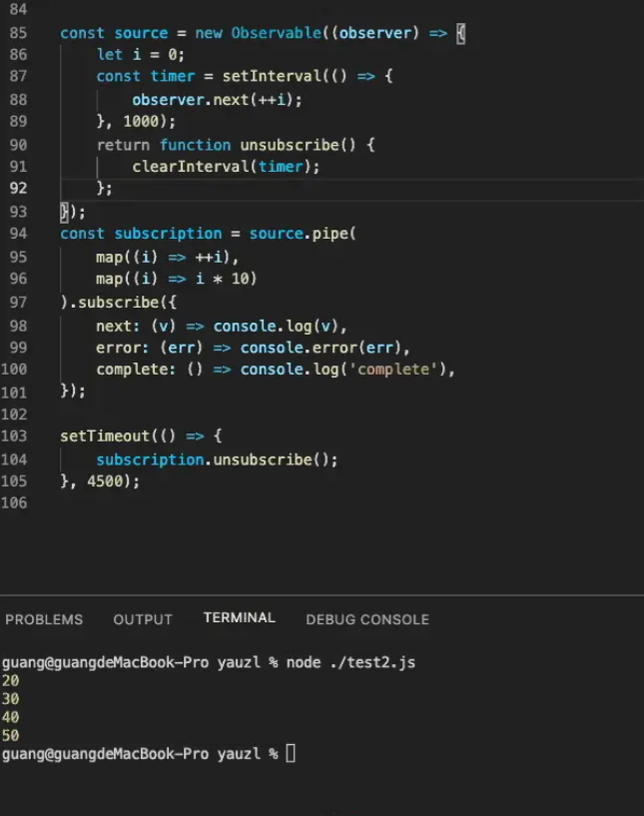The image size is (644, 816).
Task: Click terminal output value 50
Action: coord(10,735)
